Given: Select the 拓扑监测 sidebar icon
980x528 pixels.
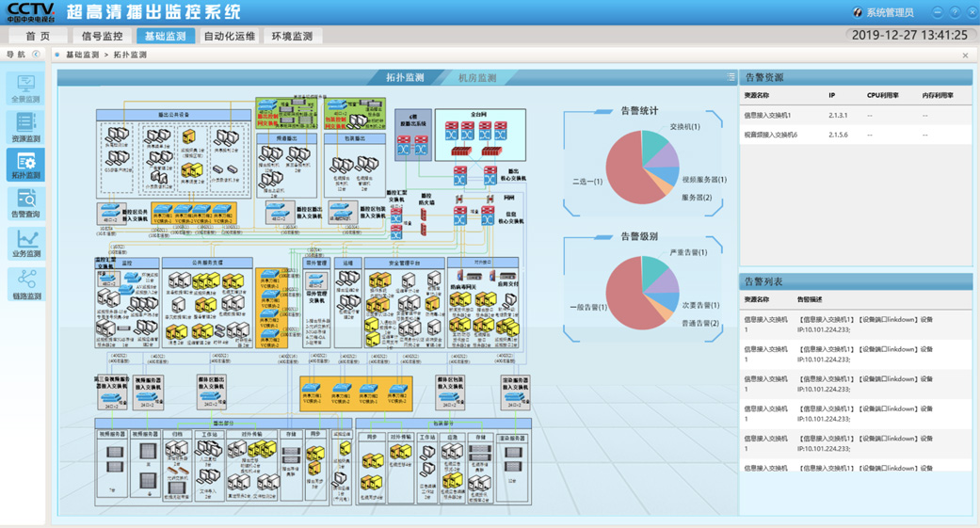Looking at the screenshot, I should click(25, 165).
